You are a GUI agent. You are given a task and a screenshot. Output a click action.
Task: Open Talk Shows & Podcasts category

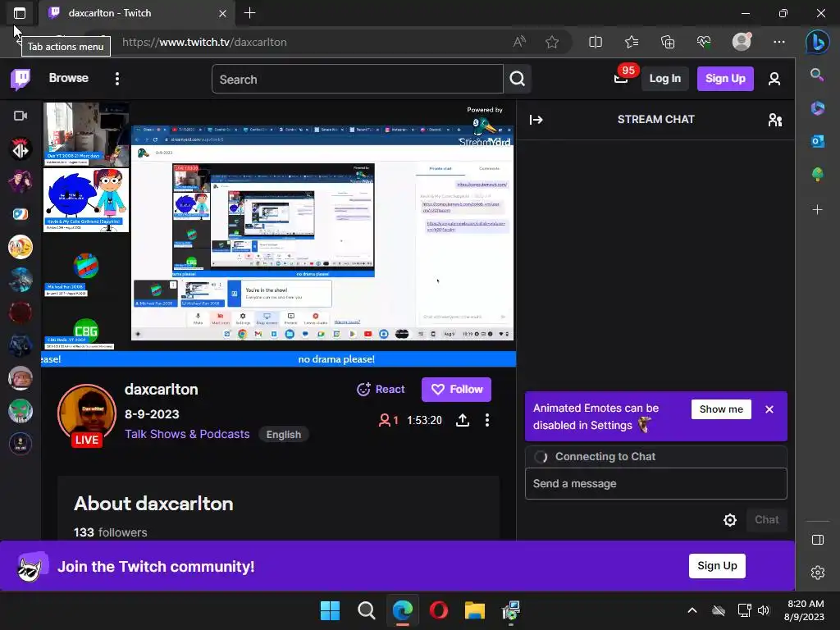coord(187,434)
